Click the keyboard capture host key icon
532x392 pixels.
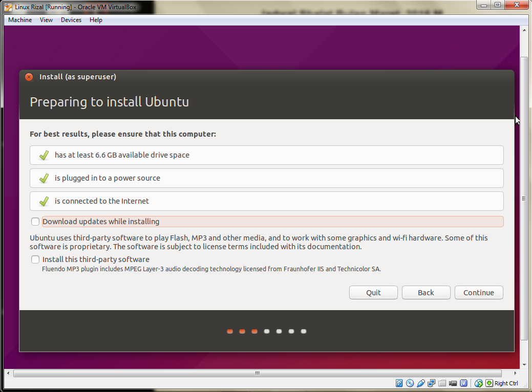click(489, 383)
